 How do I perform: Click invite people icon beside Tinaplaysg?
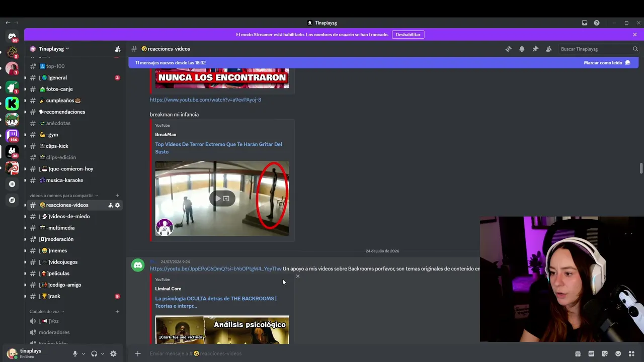pyautogui.click(x=118, y=49)
